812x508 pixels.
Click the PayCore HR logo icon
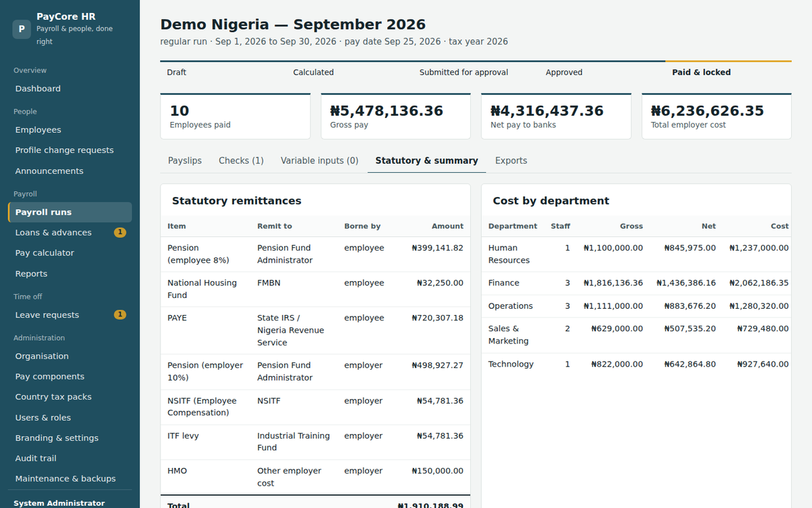22,29
